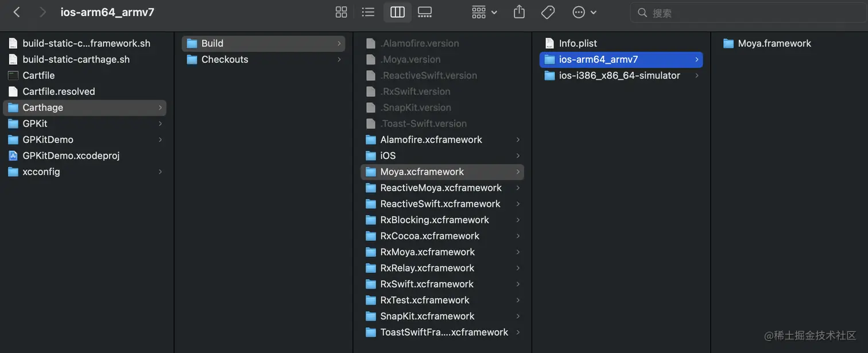The image size is (868, 353).
Task: Expand the xcconfig folder chevron
Action: click(x=160, y=172)
